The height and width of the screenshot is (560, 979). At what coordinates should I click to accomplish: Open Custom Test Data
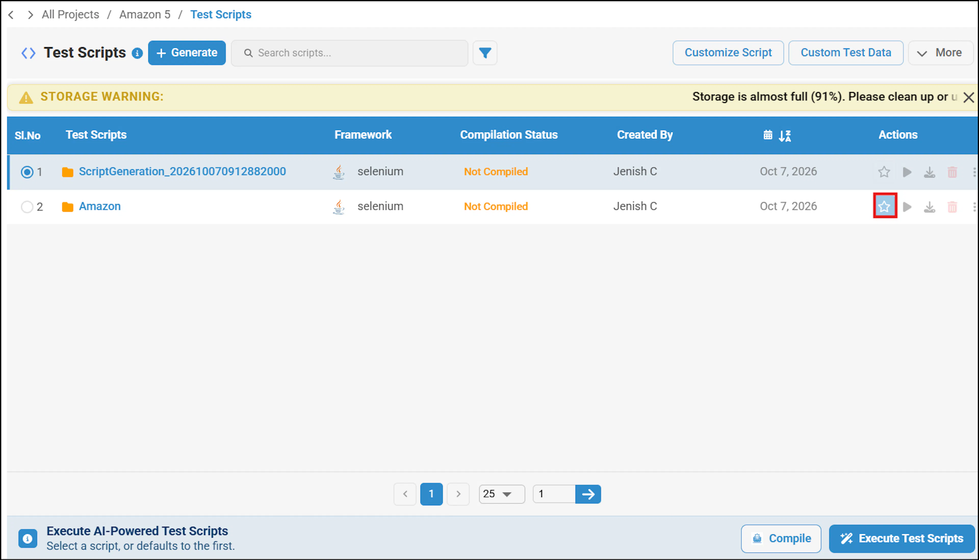(845, 53)
